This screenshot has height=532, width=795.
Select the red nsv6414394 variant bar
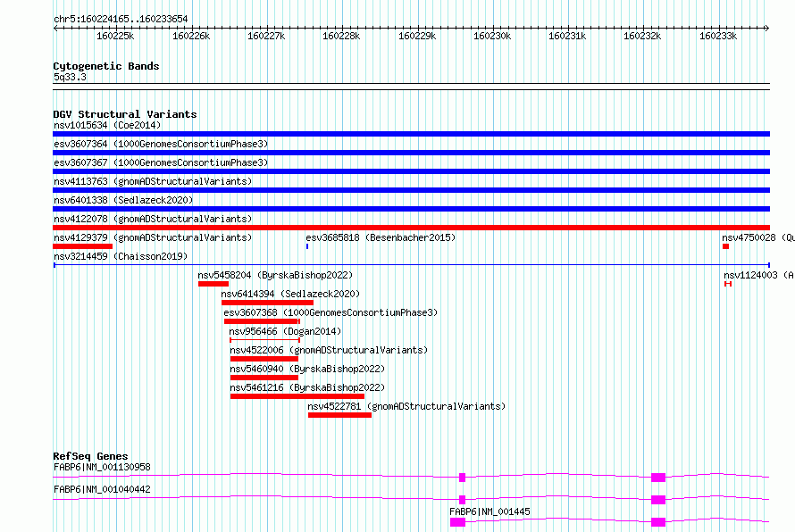(x=267, y=303)
